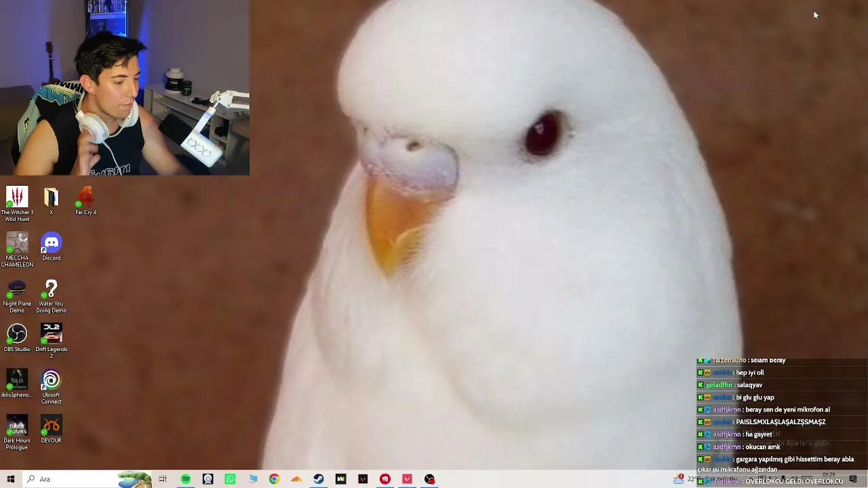Select the Water You Doing Demo icon
Screen dimensions: 868x488
pos(51,296)
